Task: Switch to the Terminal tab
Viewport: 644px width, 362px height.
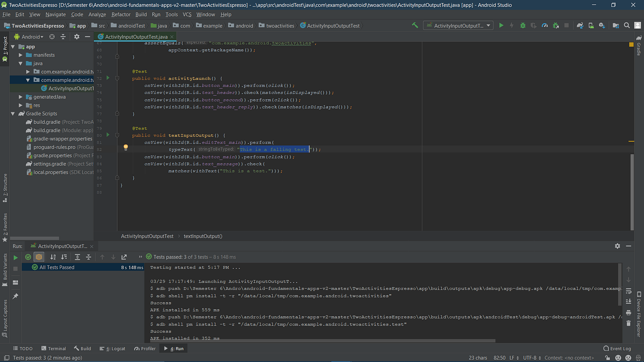Action: [53, 348]
